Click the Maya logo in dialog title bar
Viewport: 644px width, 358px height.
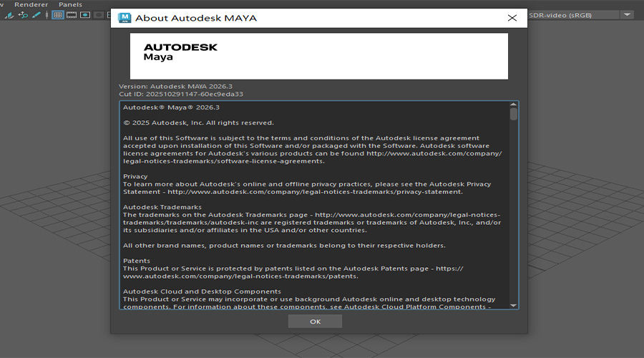point(125,18)
